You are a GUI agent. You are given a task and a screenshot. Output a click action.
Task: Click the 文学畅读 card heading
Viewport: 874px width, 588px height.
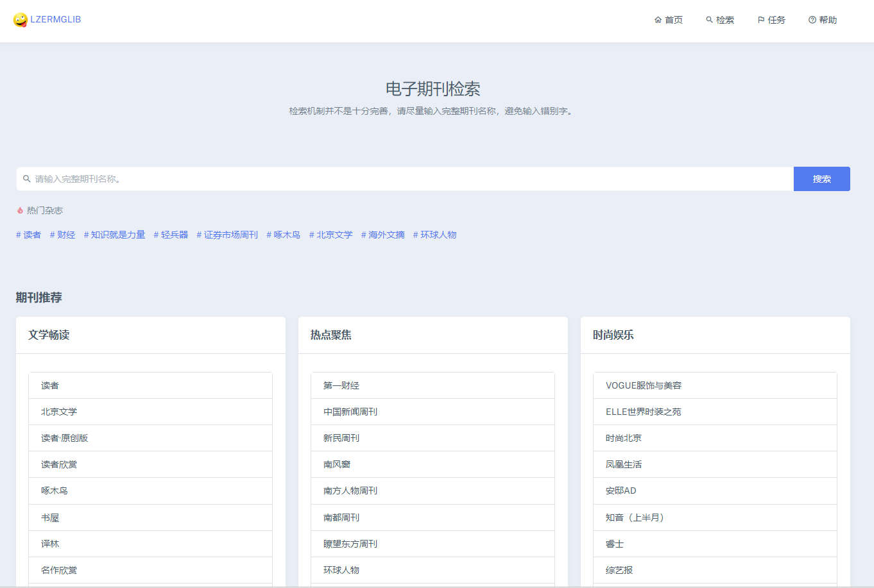49,335
